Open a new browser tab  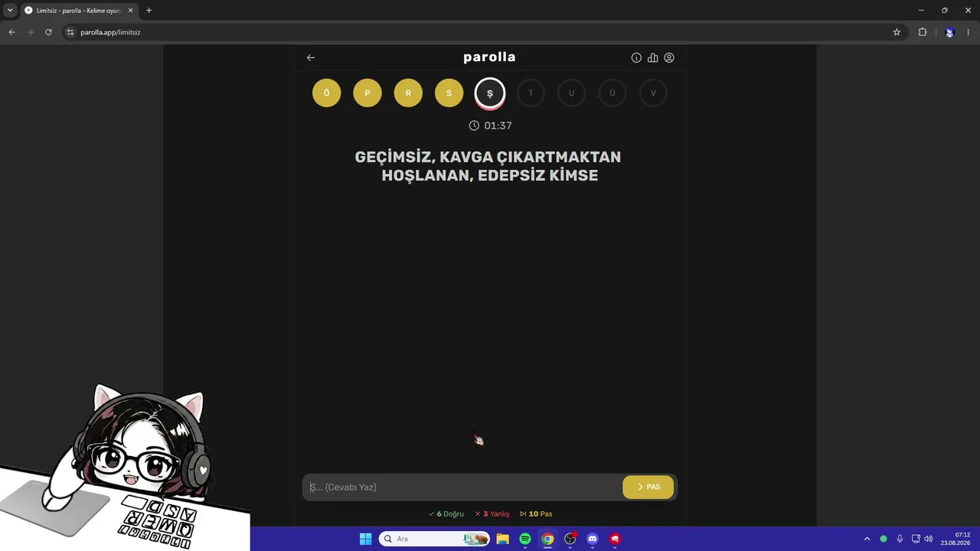coord(149,11)
